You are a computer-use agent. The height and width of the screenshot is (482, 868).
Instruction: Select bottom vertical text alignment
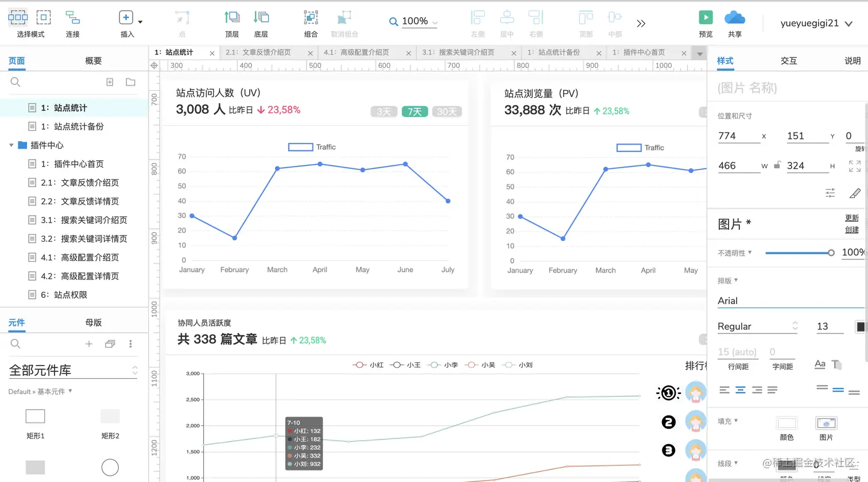point(854,393)
